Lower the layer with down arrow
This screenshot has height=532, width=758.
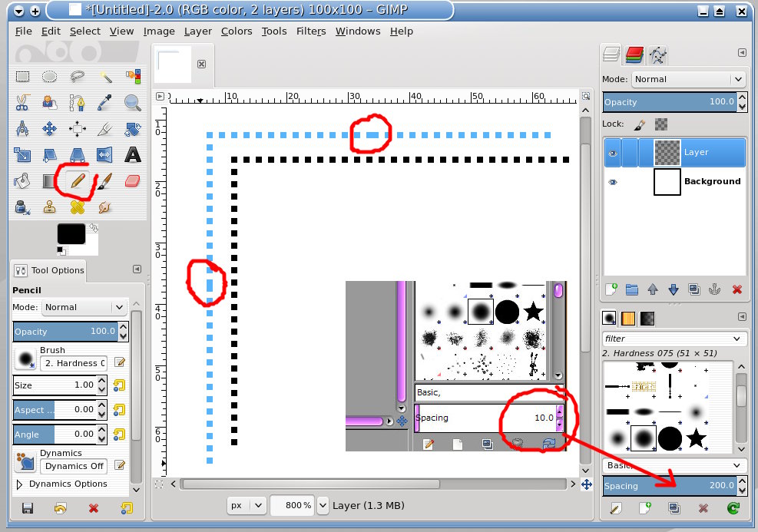[674, 289]
